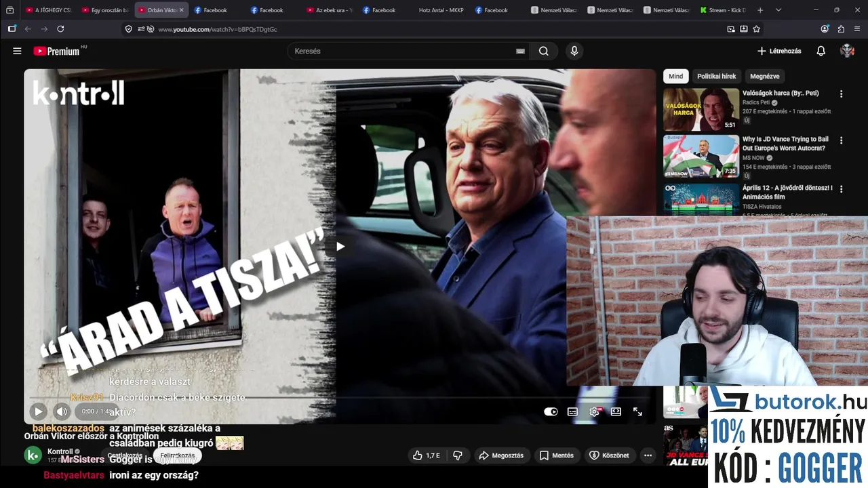Open the Kontroll channel avatar
This screenshot has width=868, height=488.
(33, 455)
